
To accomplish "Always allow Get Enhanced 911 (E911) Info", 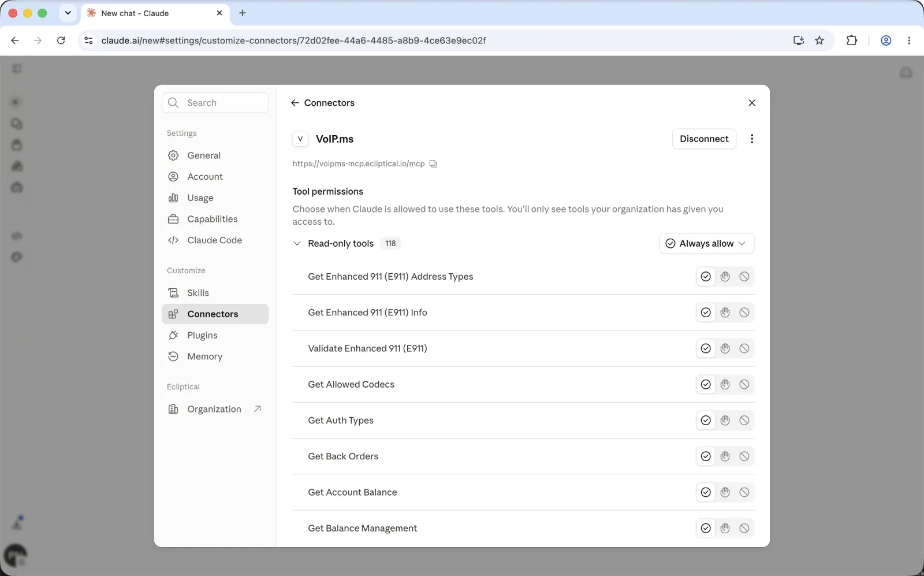I will [x=706, y=313].
